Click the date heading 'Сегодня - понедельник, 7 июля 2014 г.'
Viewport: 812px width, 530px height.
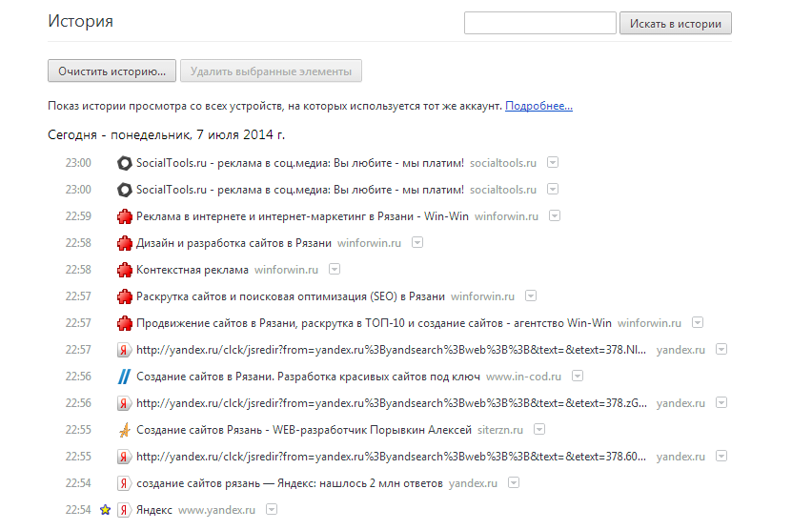pyautogui.click(x=166, y=134)
